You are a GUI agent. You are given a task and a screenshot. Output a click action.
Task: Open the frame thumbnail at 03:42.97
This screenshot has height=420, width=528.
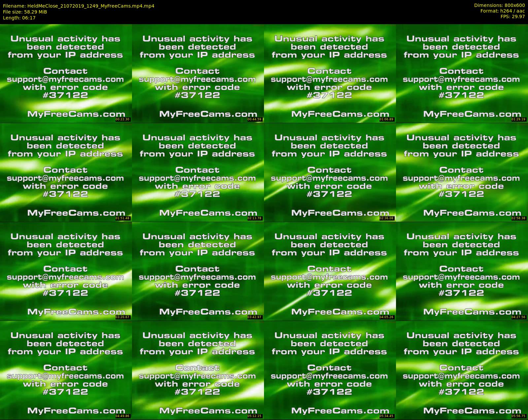(198, 271)
